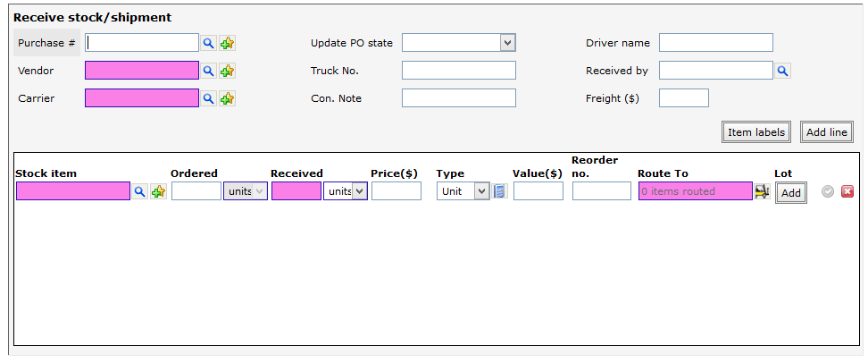Click Add button under Lot
Viewport: 868px width, 363px height.
tap(791, 193)
